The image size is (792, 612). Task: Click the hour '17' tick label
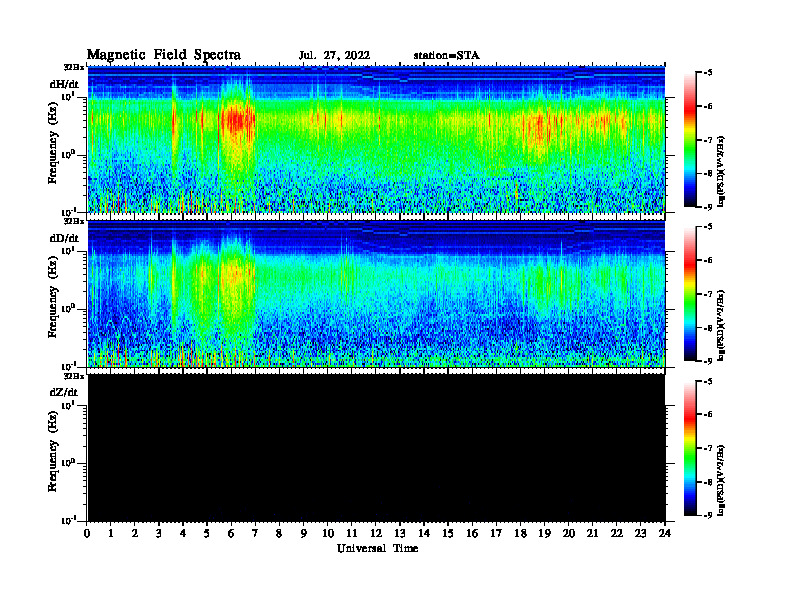tap(496, 534)
